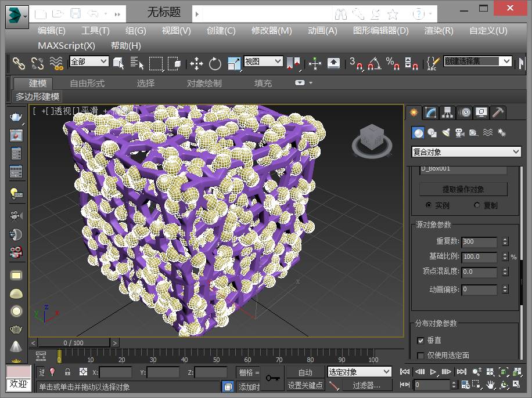Select the Rotate tool

coord(215,63)
